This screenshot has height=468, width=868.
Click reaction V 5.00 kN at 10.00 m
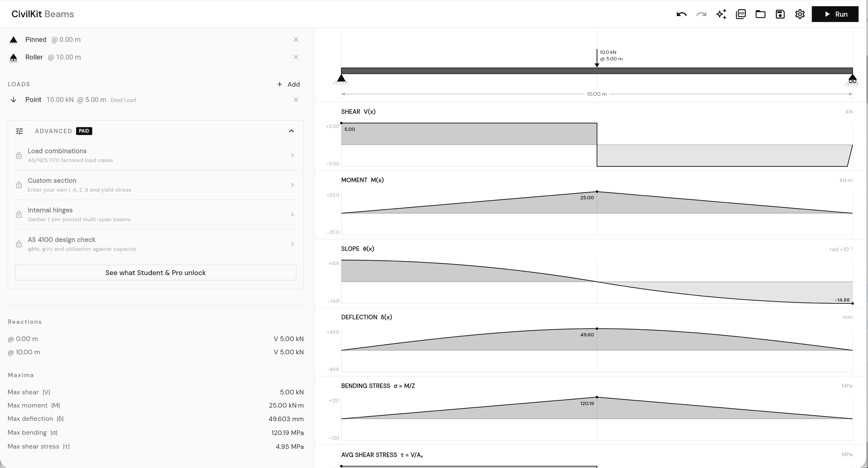288,352
